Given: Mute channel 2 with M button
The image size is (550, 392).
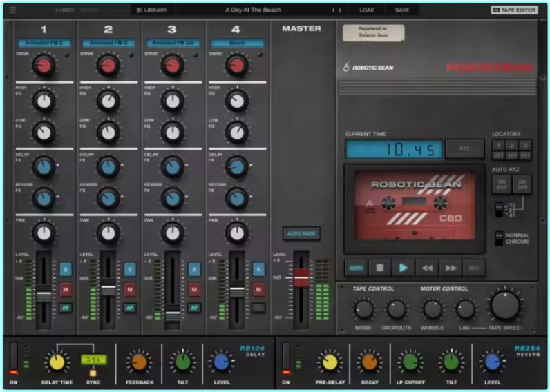Looking at the screenshot, I should pos(130,290).
